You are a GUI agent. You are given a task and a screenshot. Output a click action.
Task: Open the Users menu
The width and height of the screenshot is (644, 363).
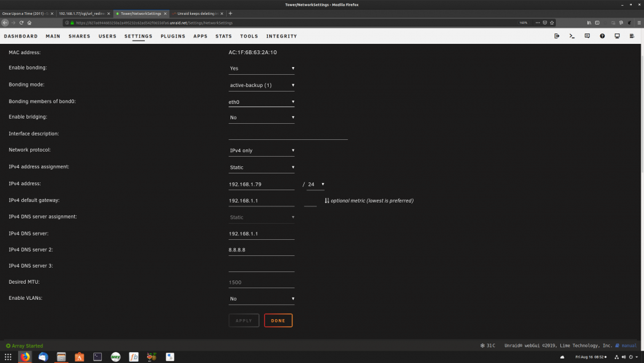(x=107, y=36)
